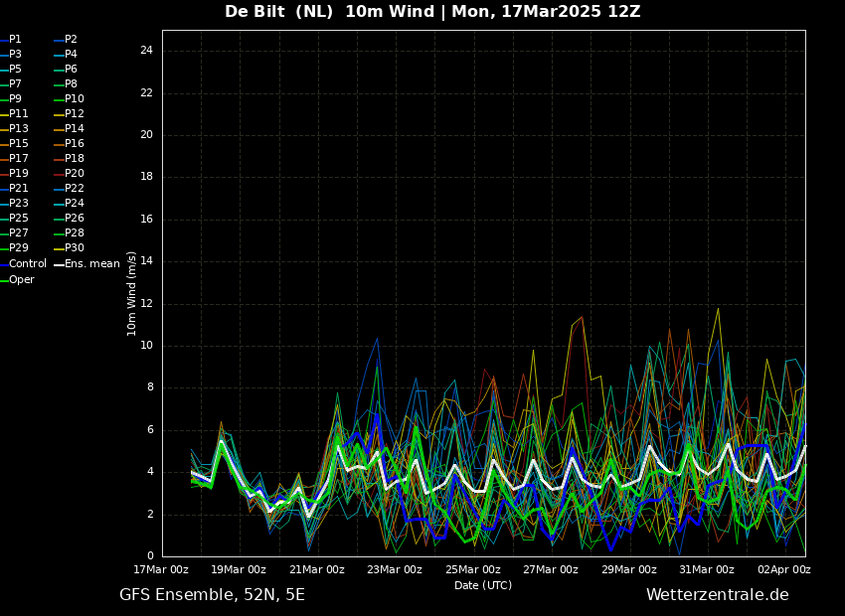This screenshot has height=616, width=845.
Task: Select the Oper legend entry
Action: (21, 280)
